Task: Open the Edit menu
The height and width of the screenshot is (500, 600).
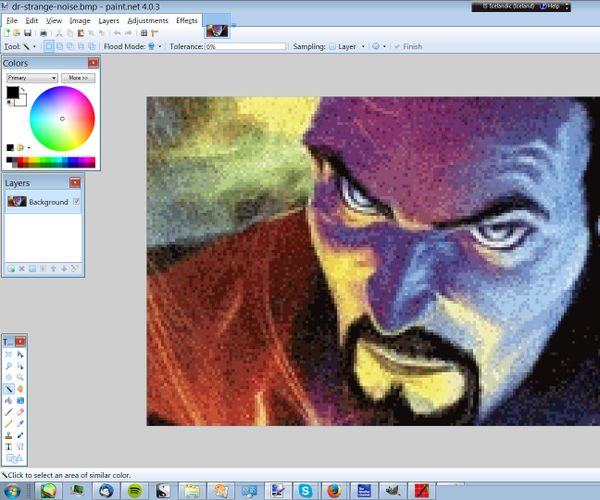Action: point(31,21)
